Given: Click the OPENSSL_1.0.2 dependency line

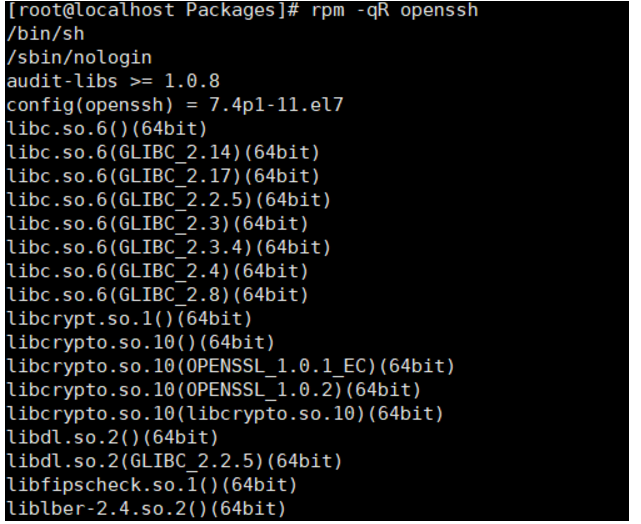Looking at the screenshot, I should click(214, 390).
